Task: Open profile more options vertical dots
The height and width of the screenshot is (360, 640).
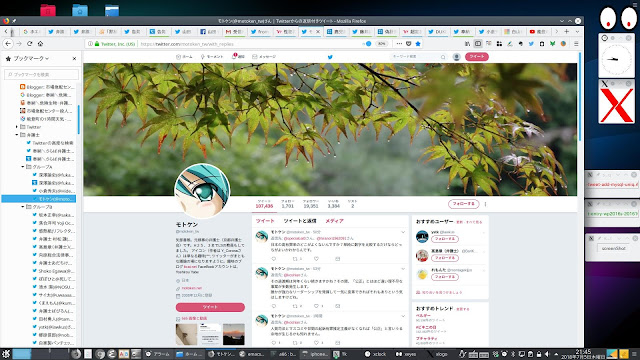Action: coord(485,204)
